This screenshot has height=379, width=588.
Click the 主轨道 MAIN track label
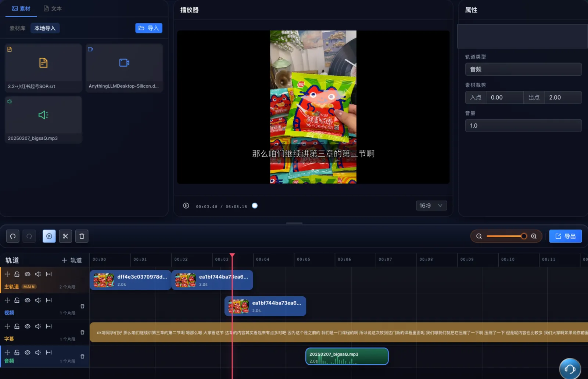[x=20, y=287]
